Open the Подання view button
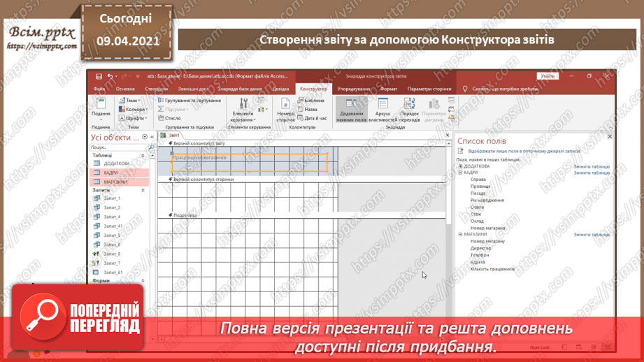This screenshot has height=362, width=644. (101, 108)
